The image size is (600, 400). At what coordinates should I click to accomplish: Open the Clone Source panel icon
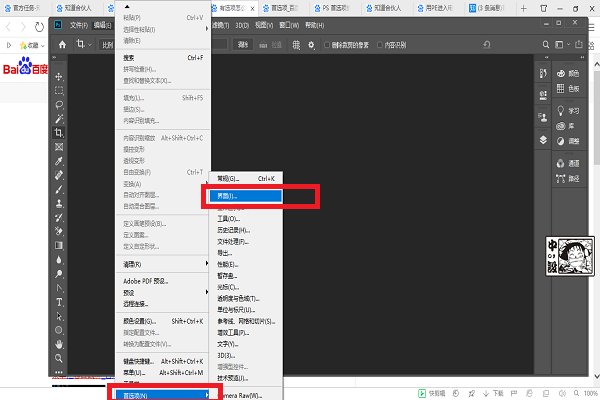point(543,118)
